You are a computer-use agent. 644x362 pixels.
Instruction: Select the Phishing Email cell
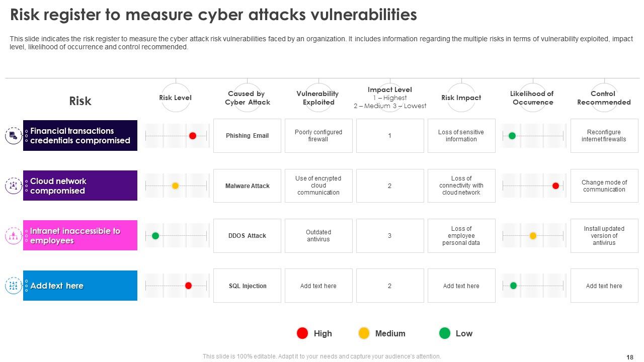247,136
